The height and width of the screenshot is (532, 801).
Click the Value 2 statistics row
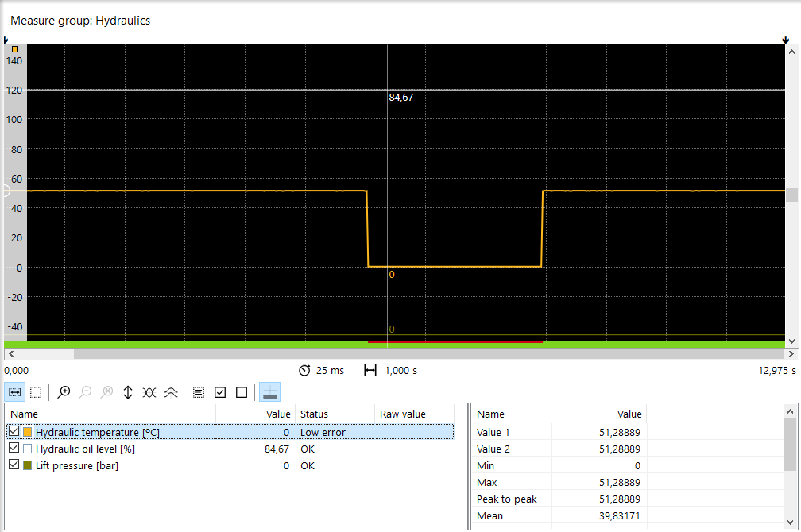click(559, 449)
